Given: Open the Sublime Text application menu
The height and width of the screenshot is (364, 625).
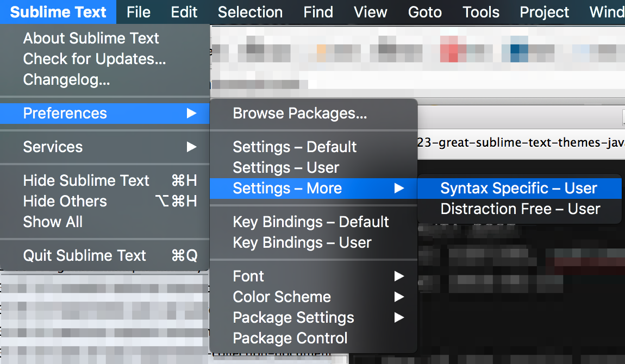Looking at the screenshot, I should tap(58, 12).
